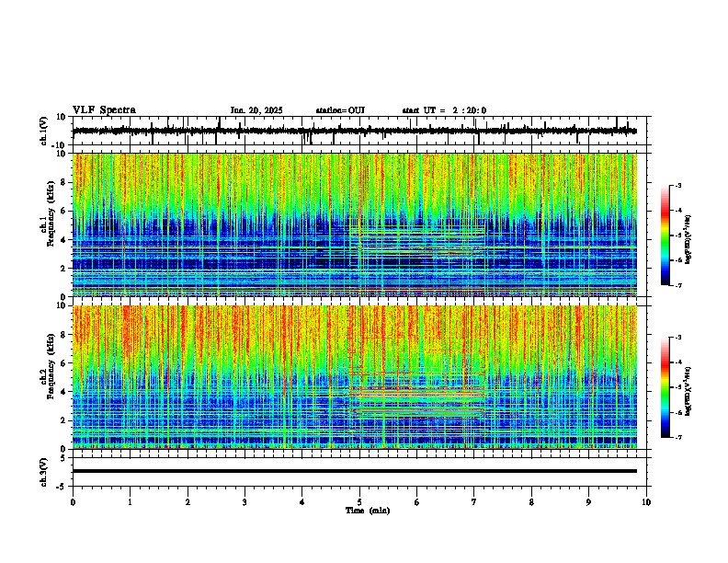
Task: Click the time axis tick label "0"
Action: point(73,502)
